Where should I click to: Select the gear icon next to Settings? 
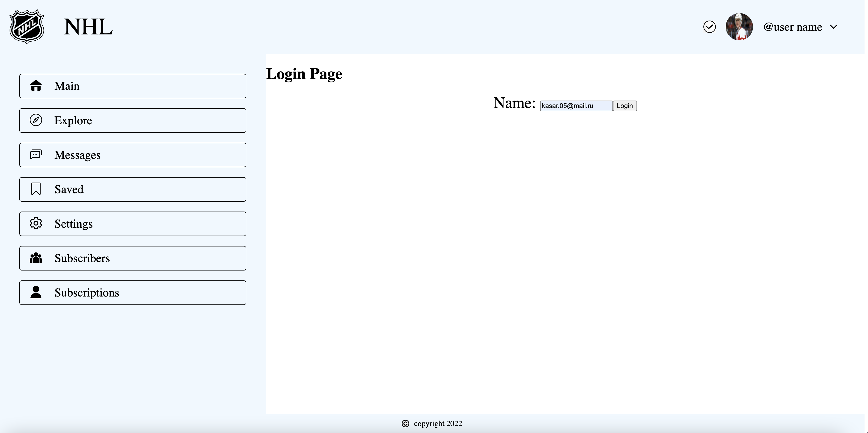36,223
